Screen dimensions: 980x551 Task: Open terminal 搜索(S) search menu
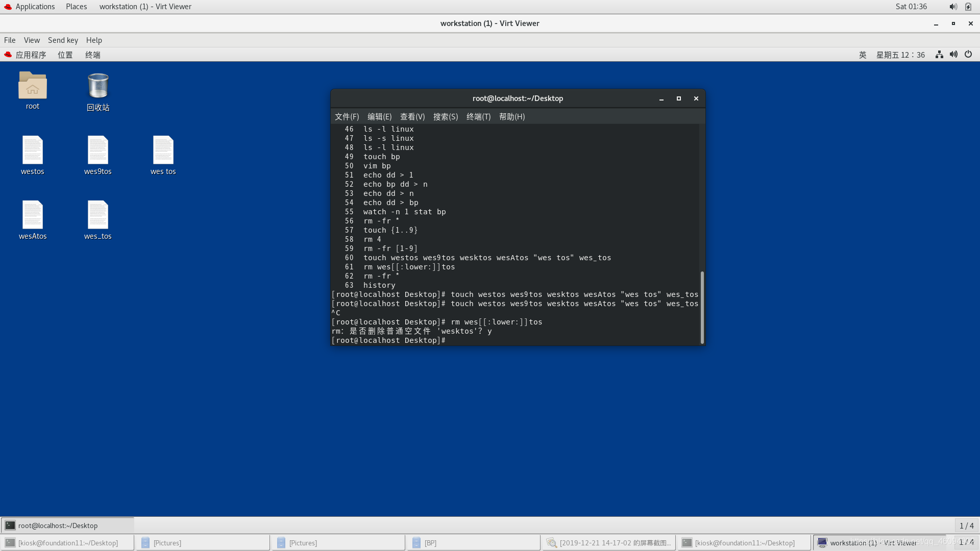(445, 116)
